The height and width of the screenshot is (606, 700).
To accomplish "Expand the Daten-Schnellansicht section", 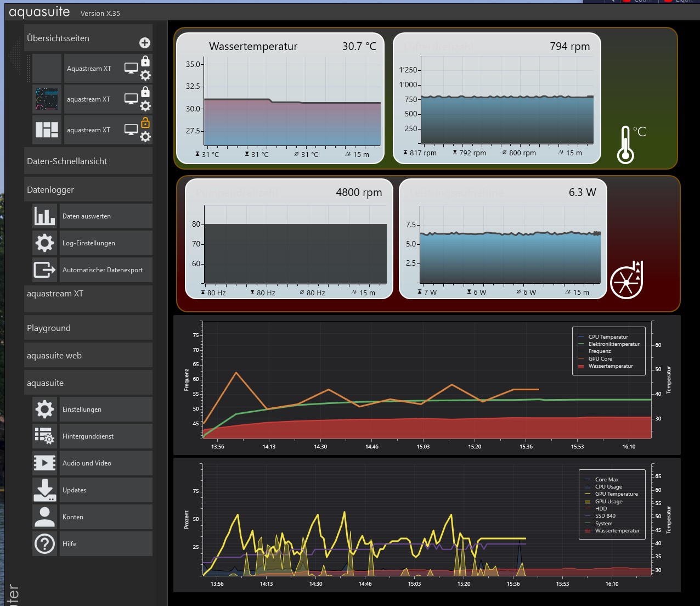I will 88,161.
